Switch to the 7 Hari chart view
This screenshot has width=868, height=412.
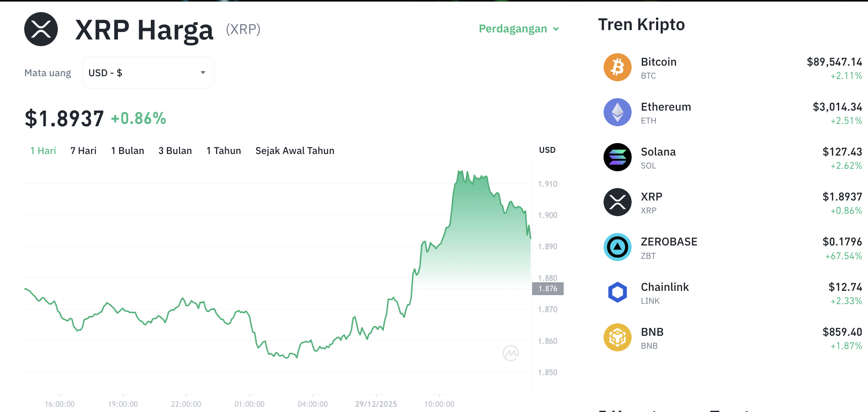click(83, 150)
